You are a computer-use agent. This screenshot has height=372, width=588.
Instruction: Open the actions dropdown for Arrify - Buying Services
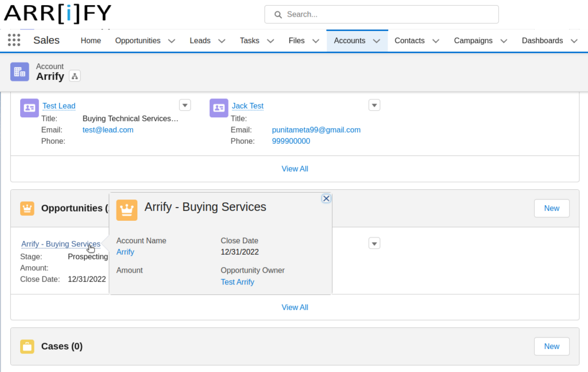[x=374, y=243]
